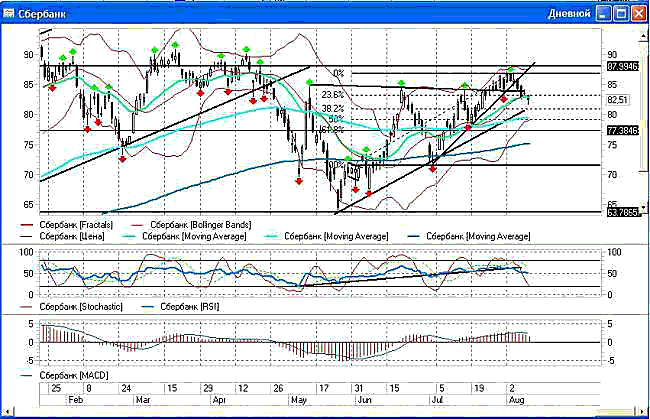This screenshot has width=650, height=419.
Task: Click the 0% Fibonacci level label
Action: point(339,73)
